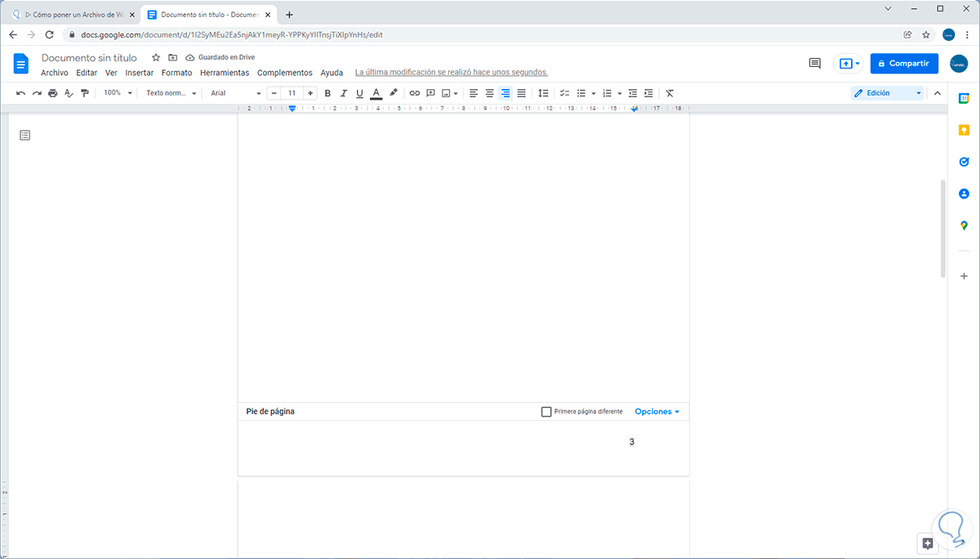Open the Herramientas menu

(x=225, y=73)
